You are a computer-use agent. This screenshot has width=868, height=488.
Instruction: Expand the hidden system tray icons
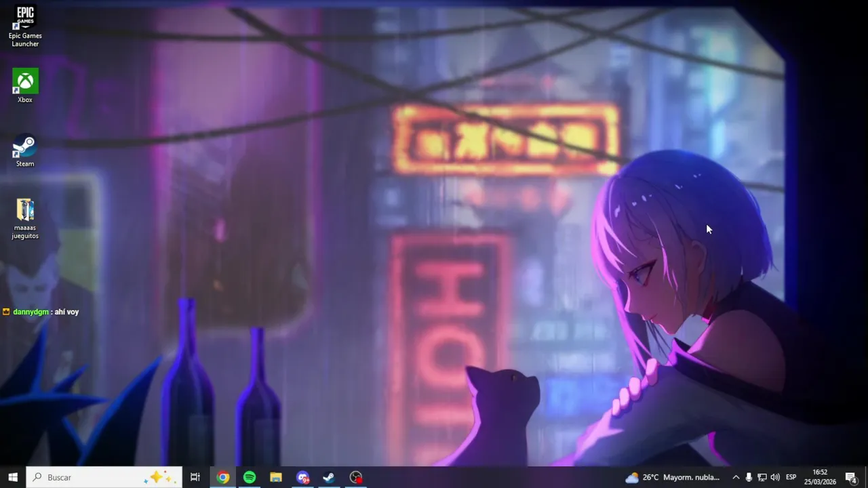pos(736,477)
